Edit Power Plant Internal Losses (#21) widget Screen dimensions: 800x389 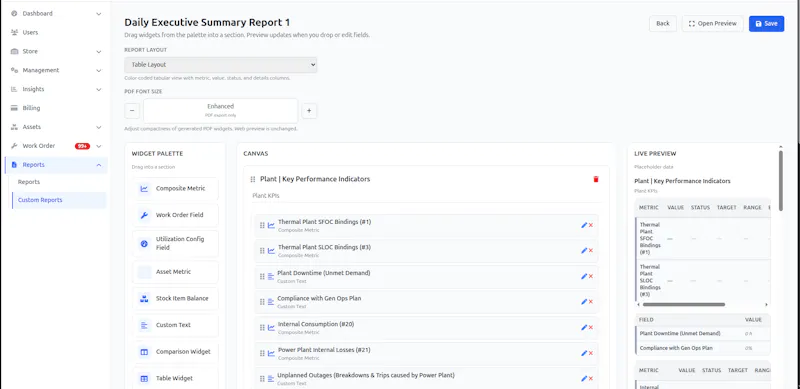(x=584, y=353)
